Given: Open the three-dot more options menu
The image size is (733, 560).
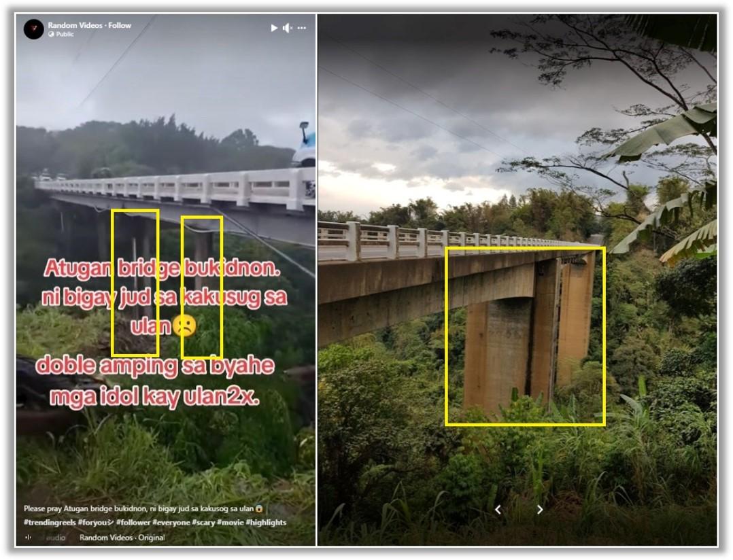Looking at the screenshot, I should (x=301, y=28).
